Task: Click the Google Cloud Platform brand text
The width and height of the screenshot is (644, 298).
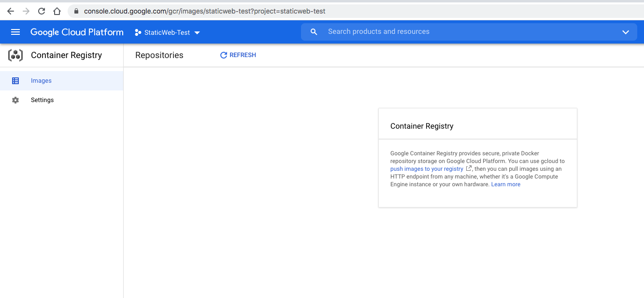Action: coord(77,32)
